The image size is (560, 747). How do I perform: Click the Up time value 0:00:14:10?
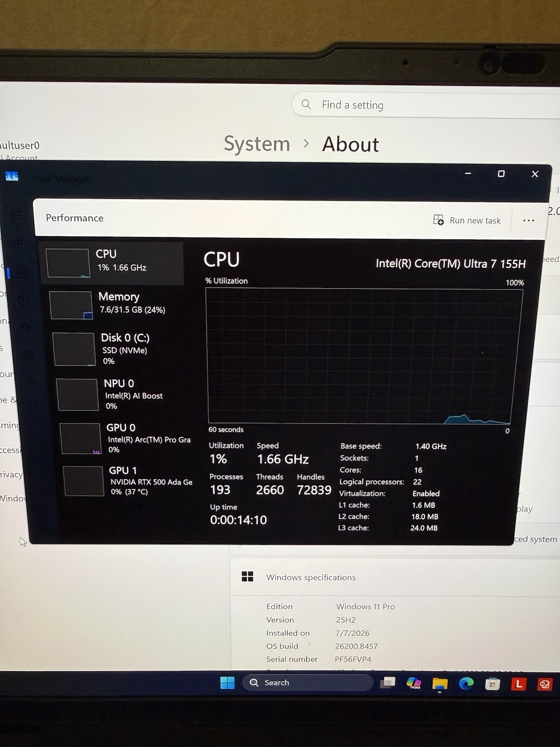tap(238, 520)
